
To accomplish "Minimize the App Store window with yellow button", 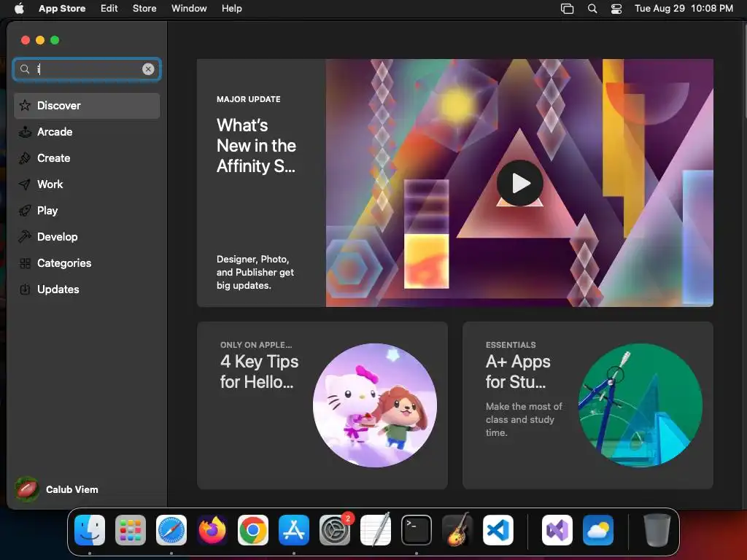I will pos(40,40).
